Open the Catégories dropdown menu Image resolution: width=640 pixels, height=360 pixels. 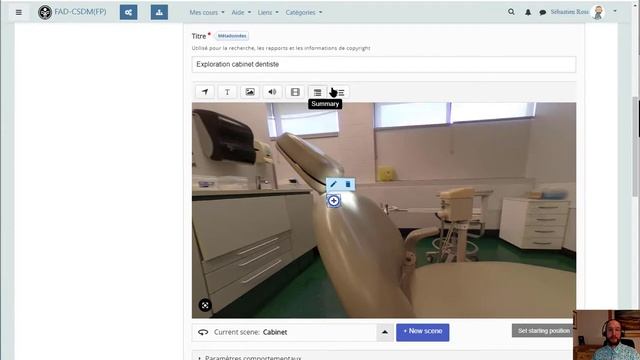(304, 13)
